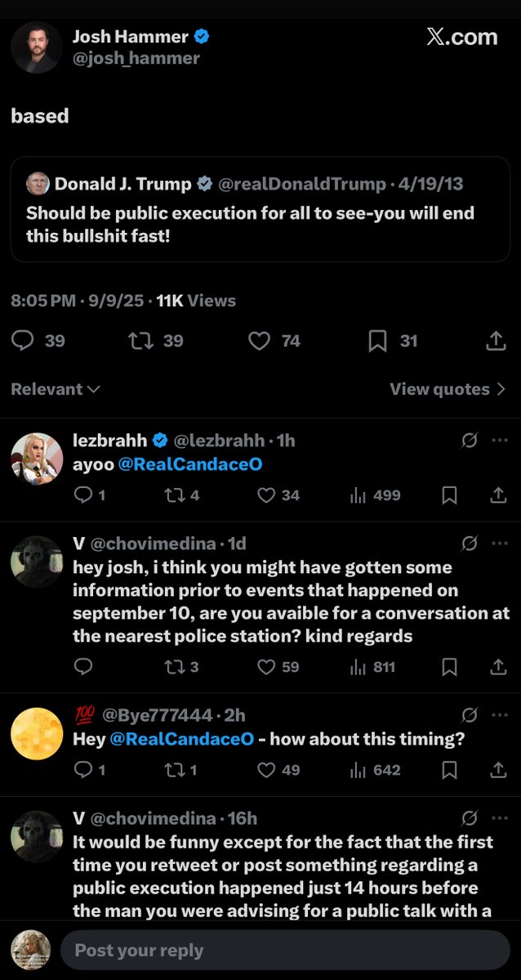The image size is (521, 980).
Task: Reply to Josh Hammer's main post
Action: click(23, 340)
